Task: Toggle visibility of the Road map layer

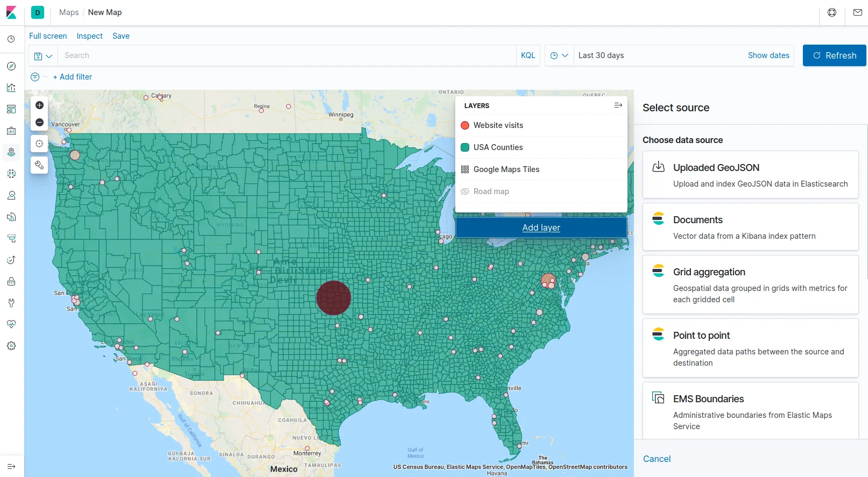Action: [x=465, y=191]
